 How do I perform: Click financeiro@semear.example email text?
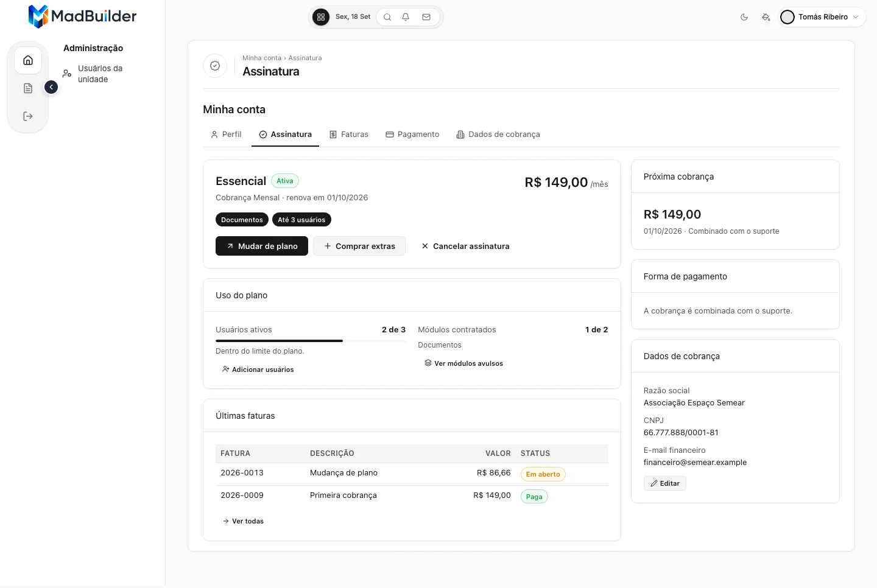[x=695, y=463]
